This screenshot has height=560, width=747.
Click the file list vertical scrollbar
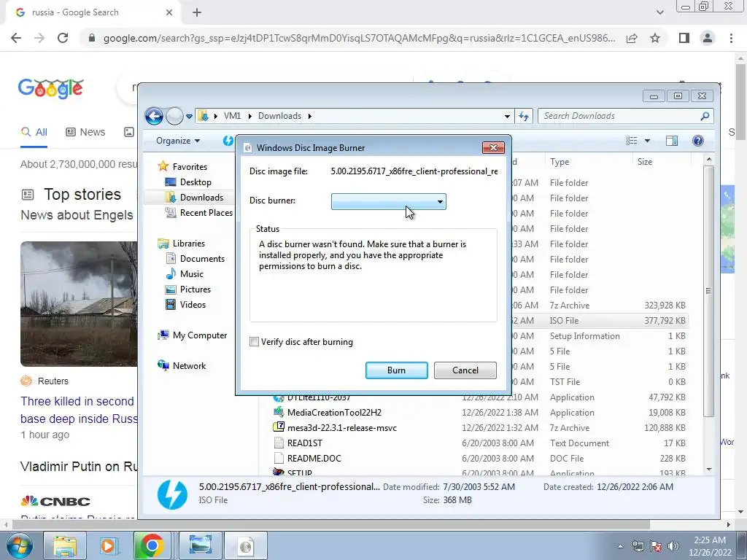click(709, 292)
